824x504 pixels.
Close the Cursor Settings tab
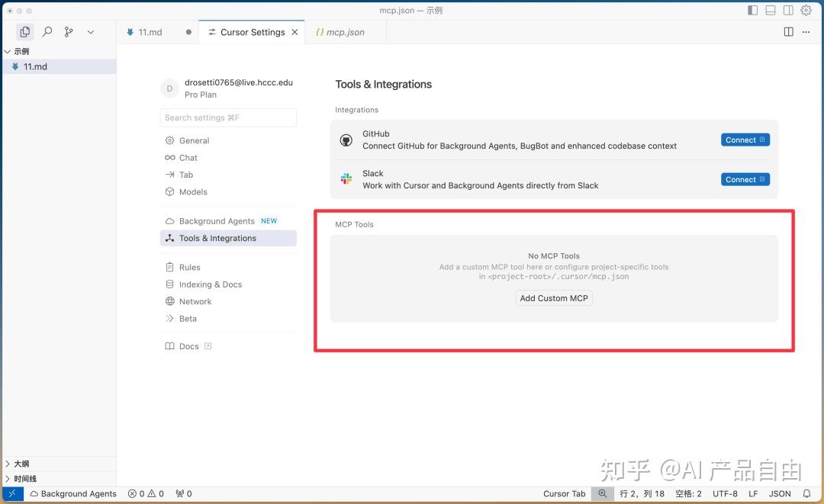295,32
